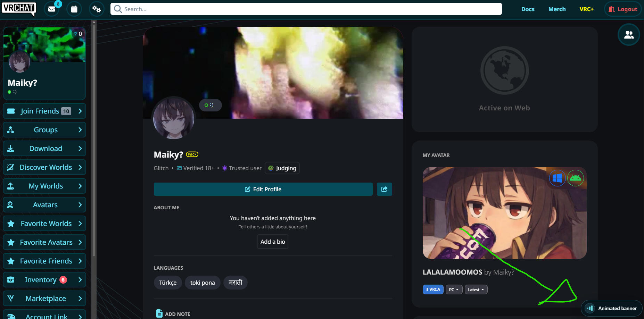Open My Worlds sidebar entry
Screen dimensions: 644x319
tap(44, 186)
